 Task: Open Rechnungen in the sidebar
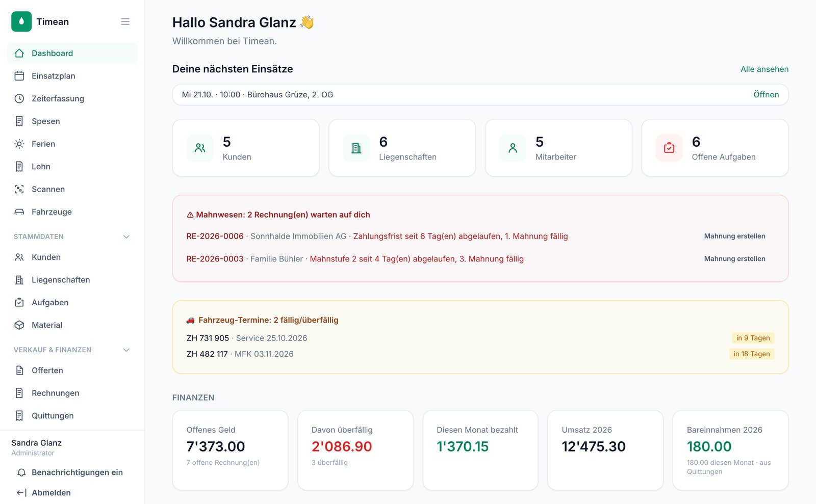[72, 393]
